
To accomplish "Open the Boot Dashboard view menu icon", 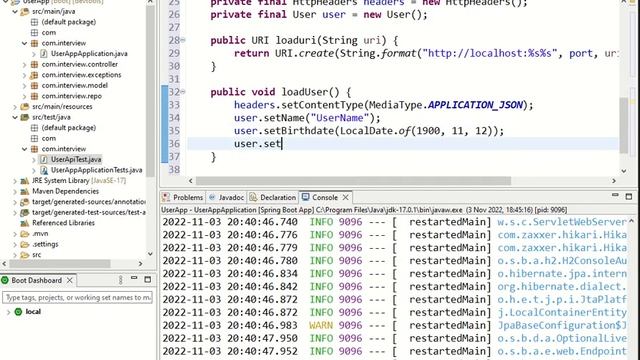I will tap(120, 280).
